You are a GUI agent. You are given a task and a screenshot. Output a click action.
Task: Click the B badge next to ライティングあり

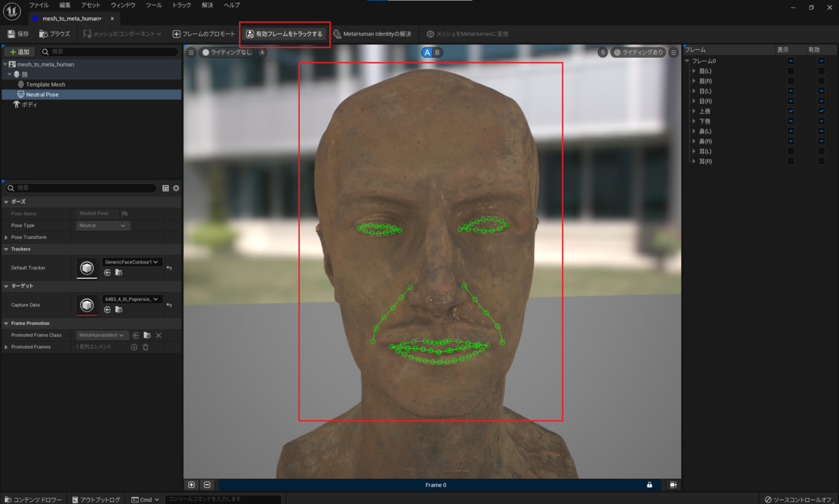pos(603,52)
